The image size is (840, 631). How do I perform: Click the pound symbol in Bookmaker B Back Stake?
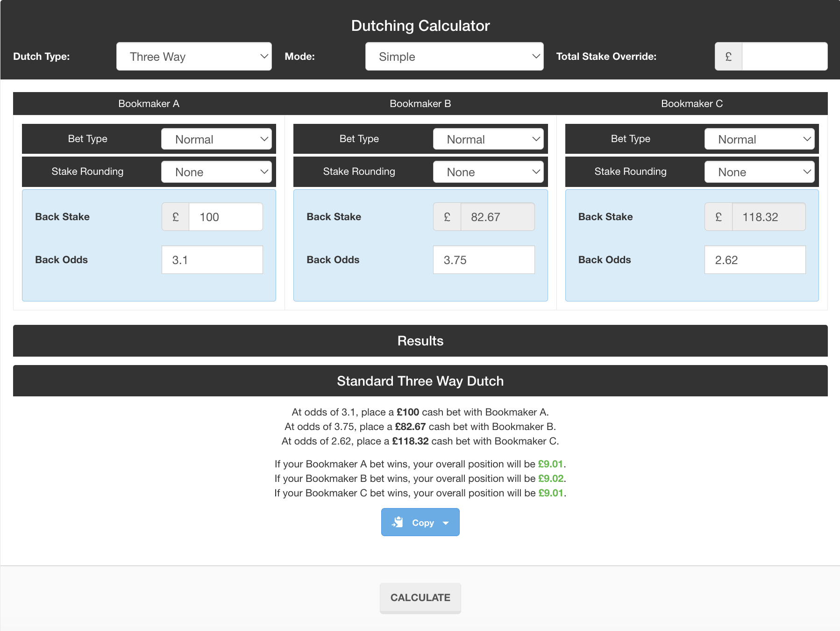(x=447, y=217)
